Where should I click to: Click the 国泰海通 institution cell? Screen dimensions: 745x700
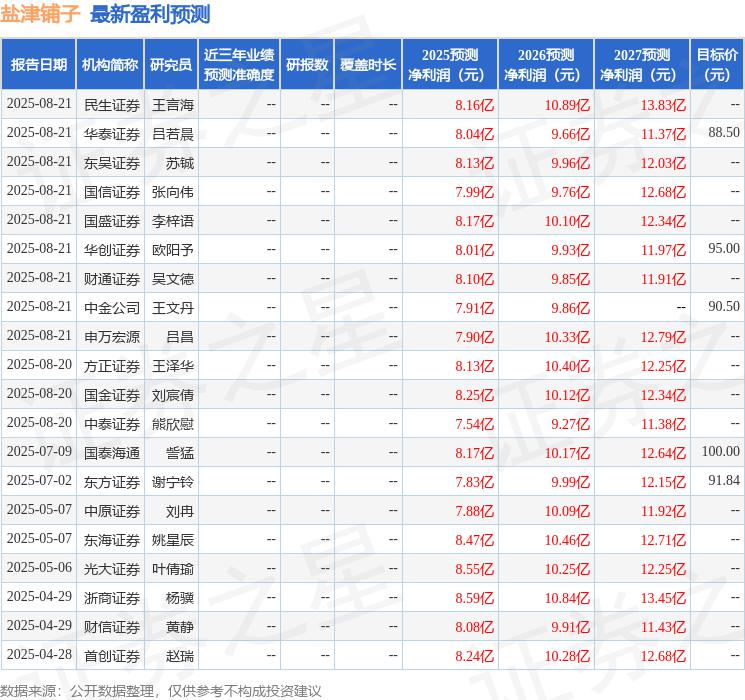pyautogui.click(x=112, y=453)
